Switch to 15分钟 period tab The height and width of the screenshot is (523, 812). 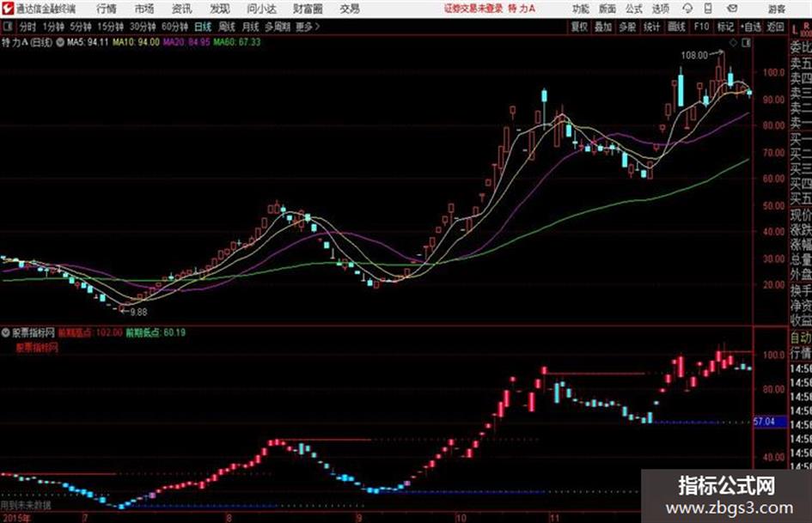(110, 27)
